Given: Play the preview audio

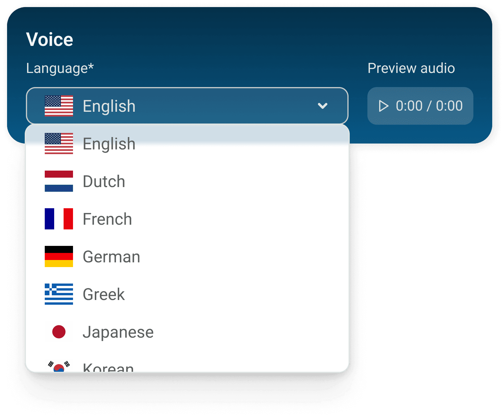Looking at the screenshot, I should [x=383, y=106].
